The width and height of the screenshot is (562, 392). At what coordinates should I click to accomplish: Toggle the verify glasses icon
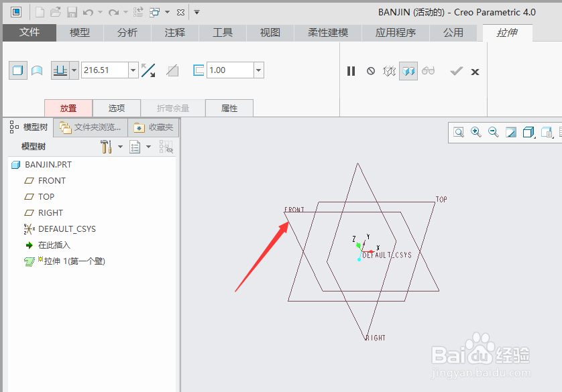click(428, 70)
